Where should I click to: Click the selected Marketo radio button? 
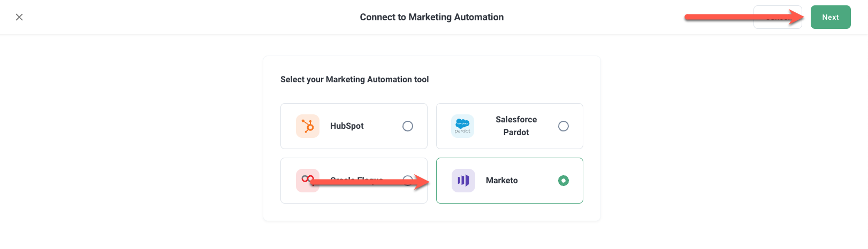[x=564, y=181]
